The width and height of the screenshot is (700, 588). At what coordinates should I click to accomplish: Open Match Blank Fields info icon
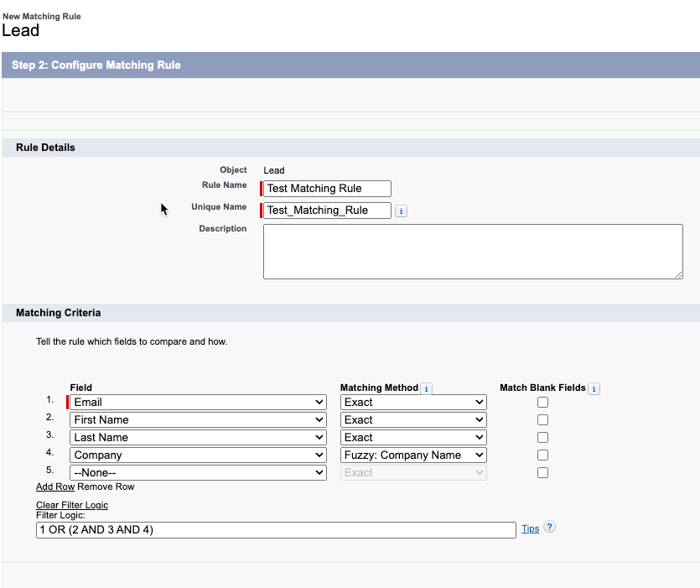(x=594, y=388)
